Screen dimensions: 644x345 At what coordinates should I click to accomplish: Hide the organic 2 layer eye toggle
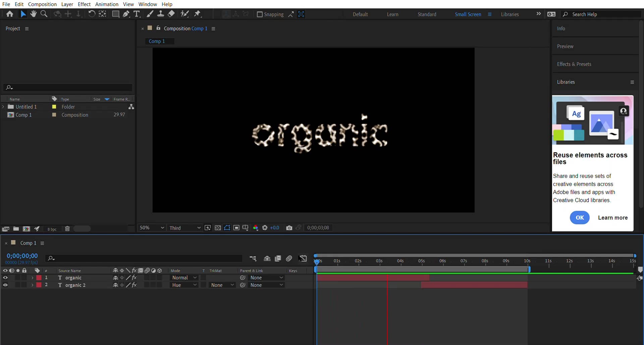pos(5,285)
